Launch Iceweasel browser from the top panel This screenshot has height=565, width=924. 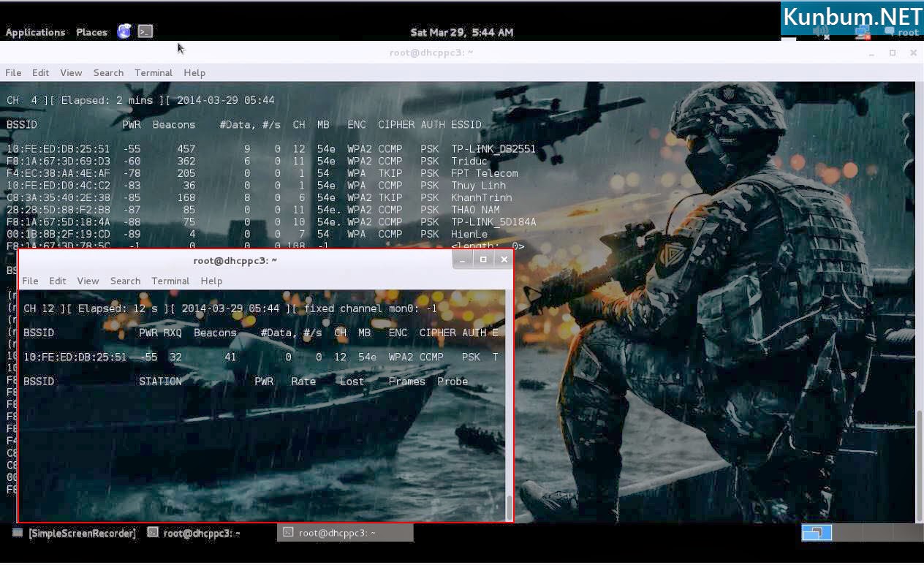(124, 31)
